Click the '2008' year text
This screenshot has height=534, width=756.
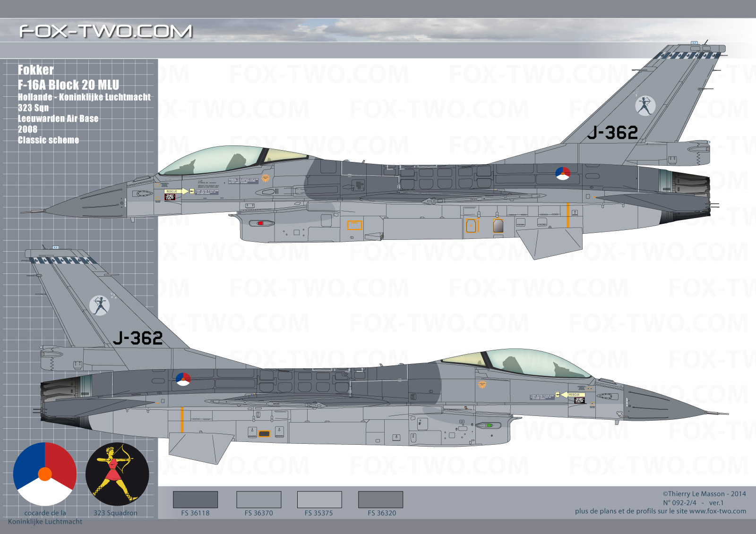click(27, 129)
